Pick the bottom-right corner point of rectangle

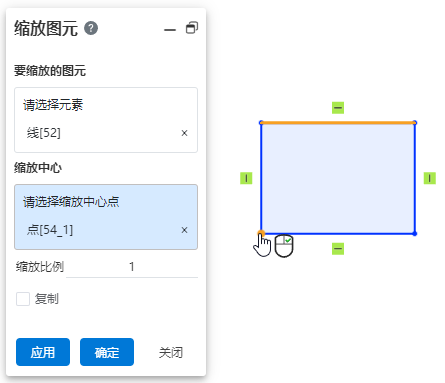tap(415, 234)
